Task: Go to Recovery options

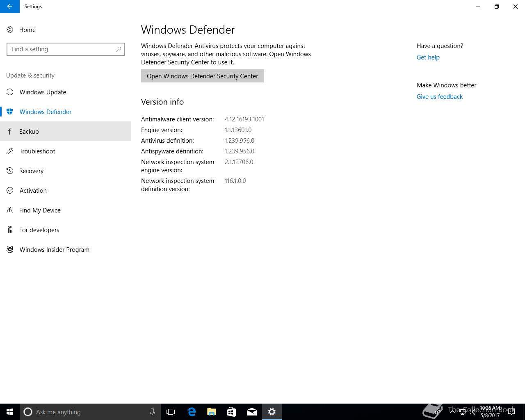Action: tap(66, 171)
